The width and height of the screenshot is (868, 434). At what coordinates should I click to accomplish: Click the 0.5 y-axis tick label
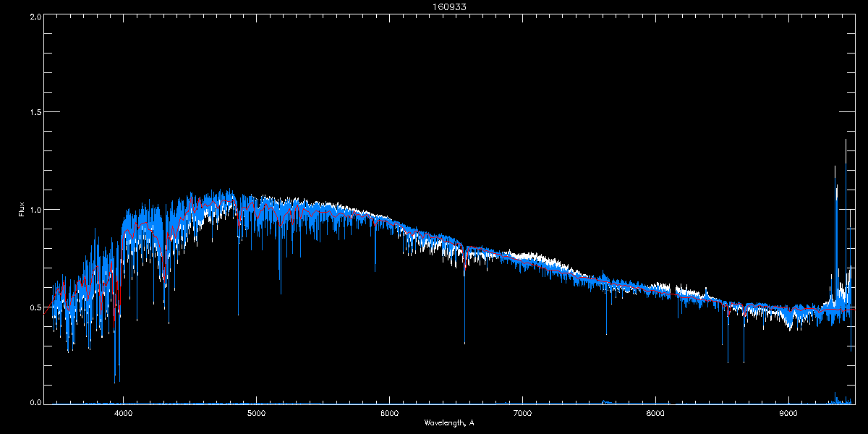35,307
